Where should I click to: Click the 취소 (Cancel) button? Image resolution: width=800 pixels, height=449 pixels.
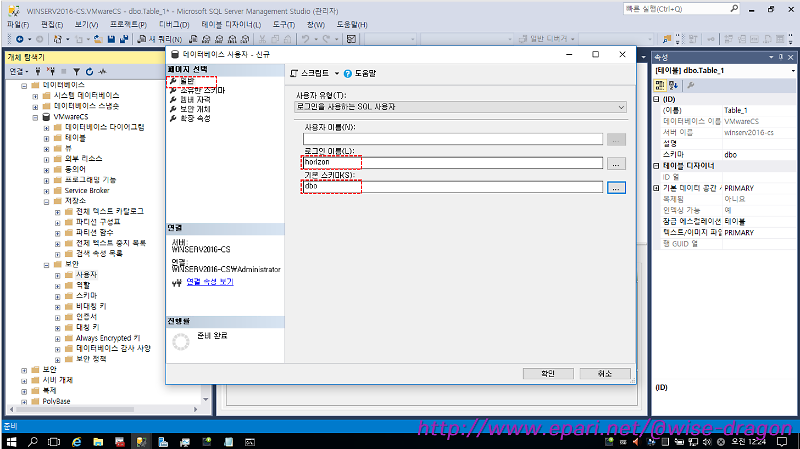(x=605, y=373)
